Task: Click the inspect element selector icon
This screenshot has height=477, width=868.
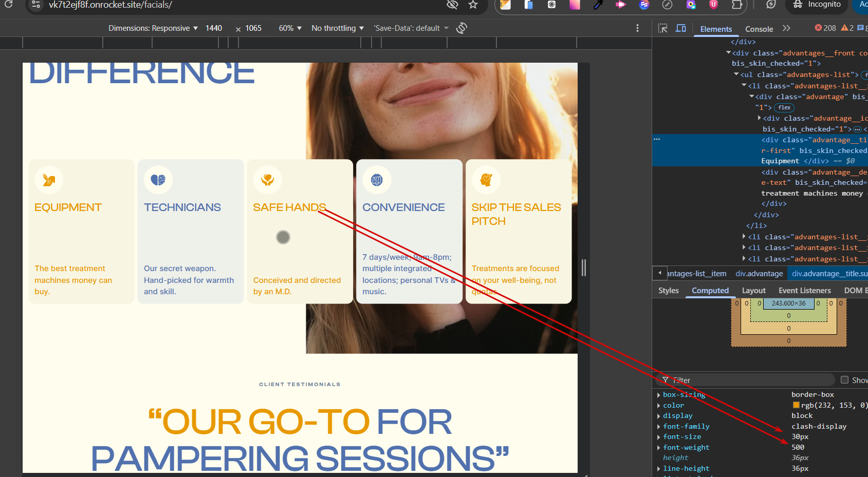Action: 663,29
